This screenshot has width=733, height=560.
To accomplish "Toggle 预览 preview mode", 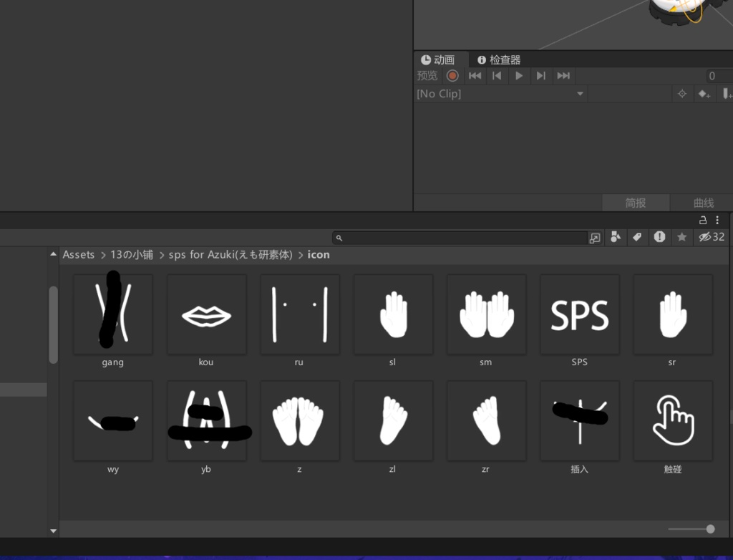I will click(427, 76).
